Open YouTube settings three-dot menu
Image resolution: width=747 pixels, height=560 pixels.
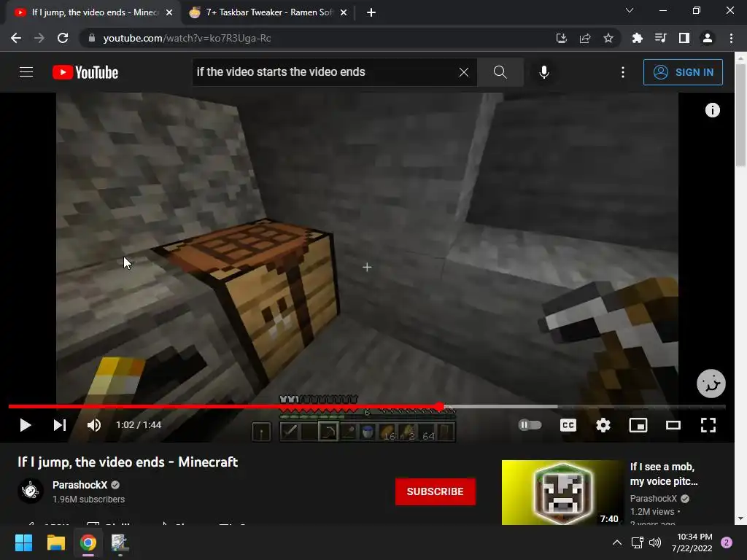(x=623, y=72)
